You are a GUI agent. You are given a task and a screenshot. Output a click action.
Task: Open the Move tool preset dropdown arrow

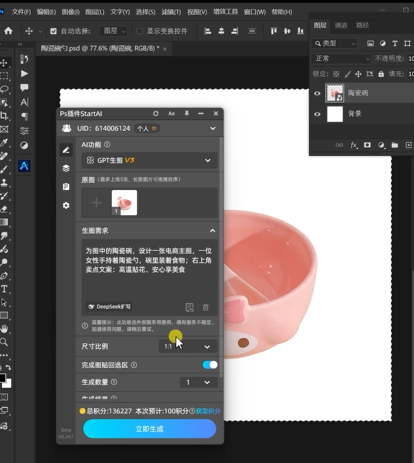coord(40,32)
